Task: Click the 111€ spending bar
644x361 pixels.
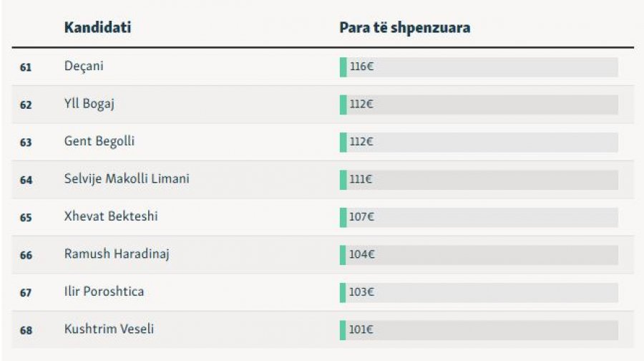Action: [479, 180]
